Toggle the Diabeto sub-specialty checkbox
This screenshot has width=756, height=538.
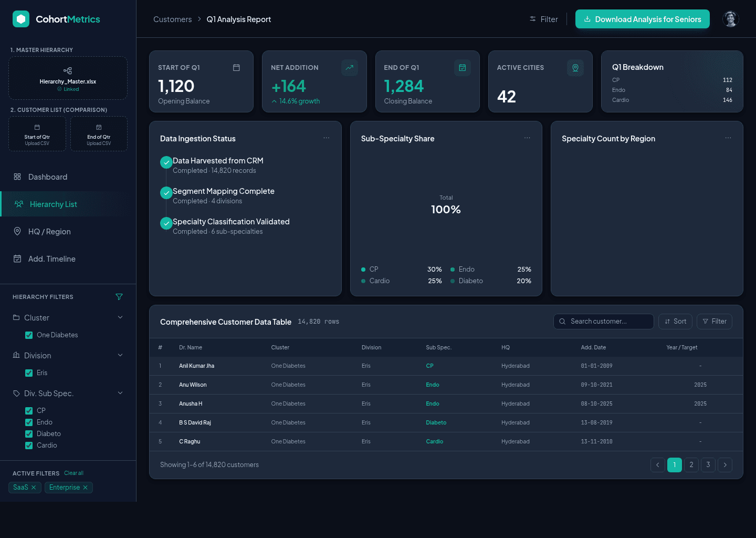click(29, 434)
